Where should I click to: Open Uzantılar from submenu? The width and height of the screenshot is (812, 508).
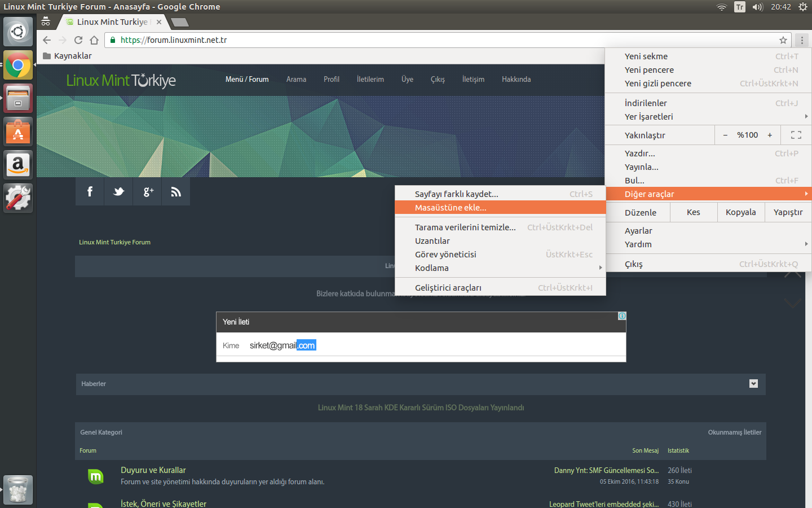(500, 241)
